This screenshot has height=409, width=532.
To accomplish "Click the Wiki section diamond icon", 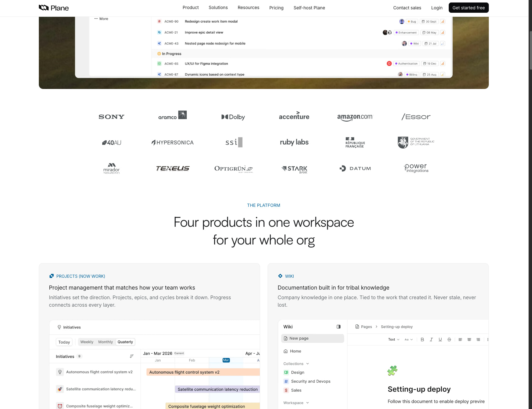I will point(280,276).
